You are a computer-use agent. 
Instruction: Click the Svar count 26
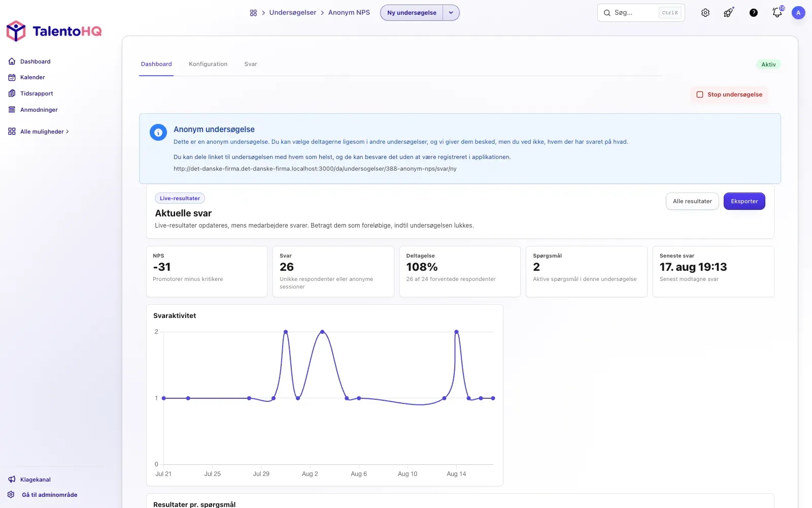point(287,267)
